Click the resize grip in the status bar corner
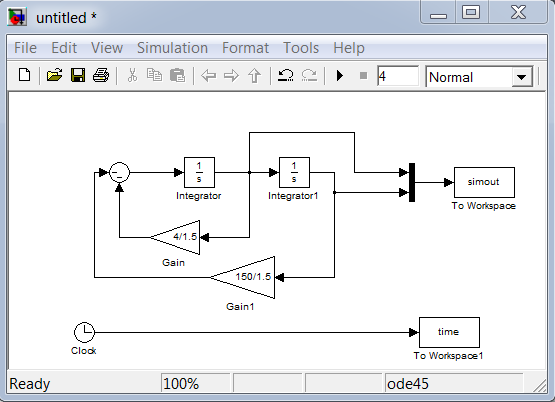Image resolution: width=555 pixels, height=402 pixels. click(539, 385)
